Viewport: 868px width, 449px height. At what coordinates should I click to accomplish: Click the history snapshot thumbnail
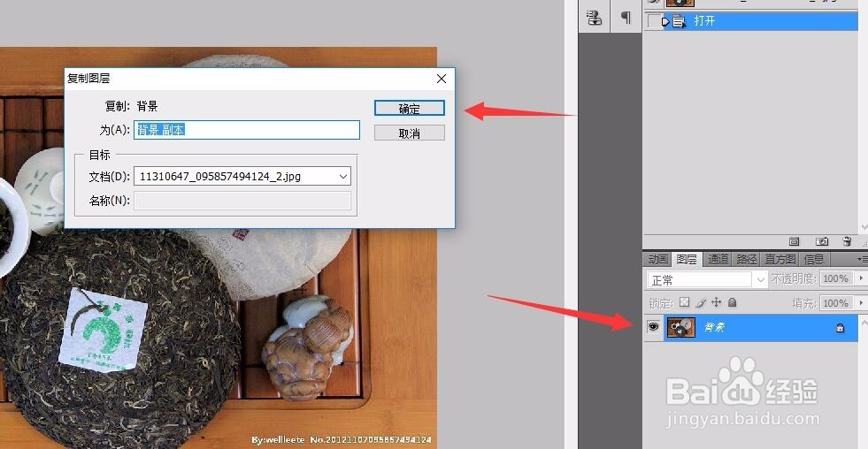coord(680,3)
